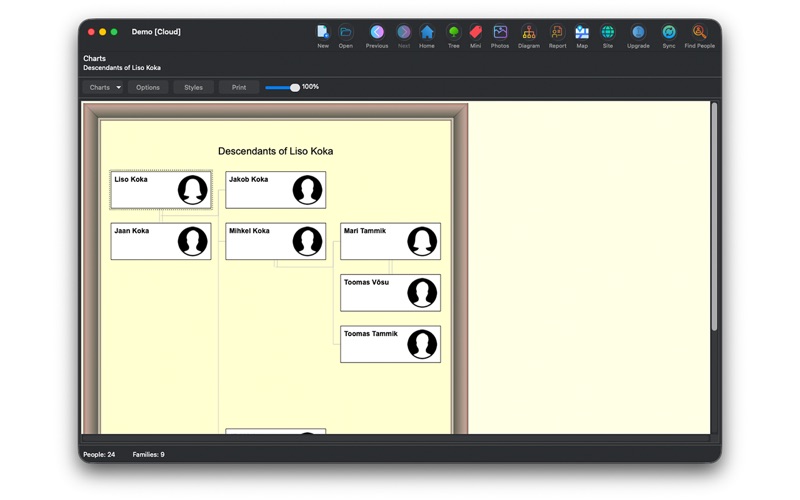Open the Report icon

(557, 32)
